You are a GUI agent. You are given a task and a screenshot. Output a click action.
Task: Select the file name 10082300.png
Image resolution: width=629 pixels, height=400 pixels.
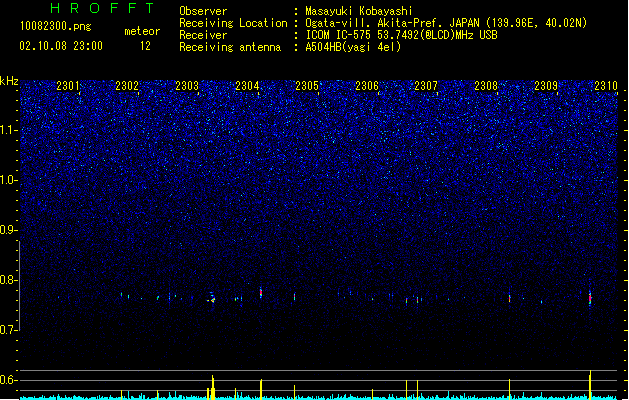[56, 26]
